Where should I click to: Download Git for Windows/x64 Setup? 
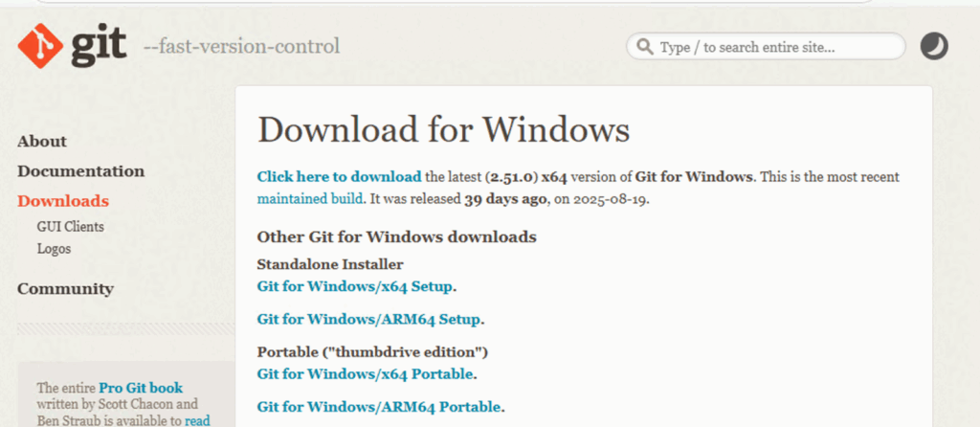click(x=355, y=286)
